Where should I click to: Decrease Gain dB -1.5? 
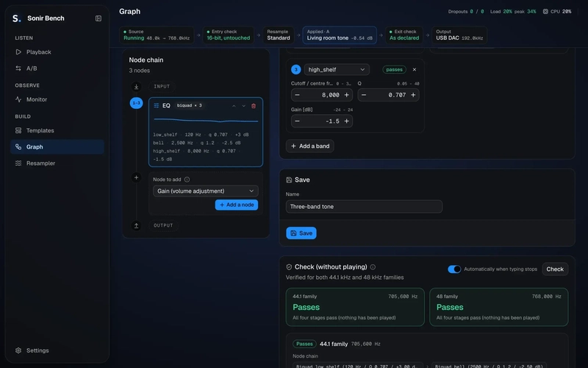point(298,121)
